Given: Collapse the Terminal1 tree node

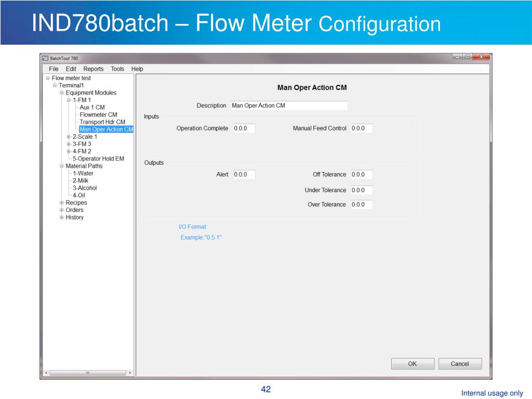Looking at the screenshot, I should (x=55, y=85).
